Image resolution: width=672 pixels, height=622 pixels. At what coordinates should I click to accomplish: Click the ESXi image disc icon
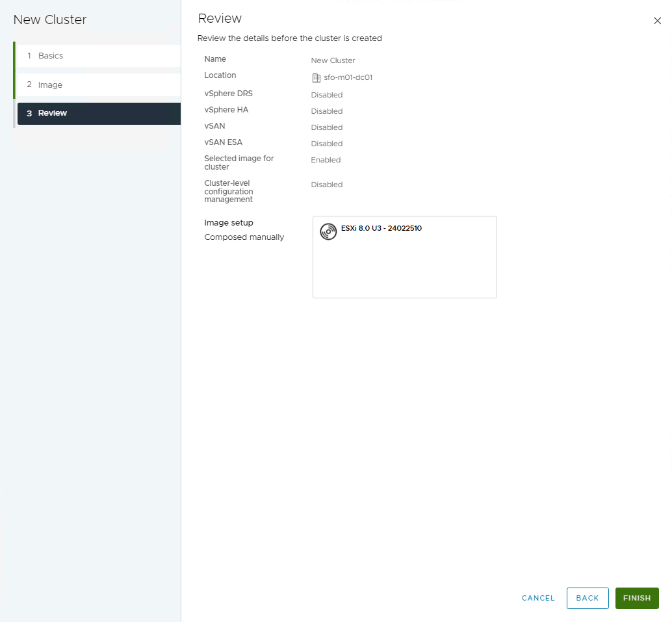tap(328, 232)
